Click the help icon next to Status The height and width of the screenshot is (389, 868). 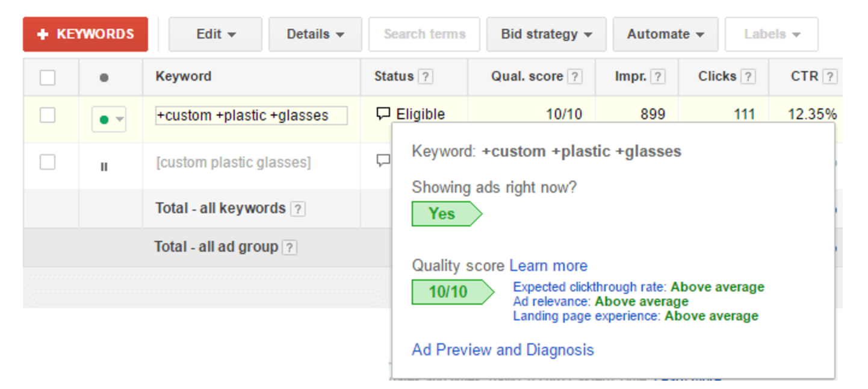coord(425,76)
